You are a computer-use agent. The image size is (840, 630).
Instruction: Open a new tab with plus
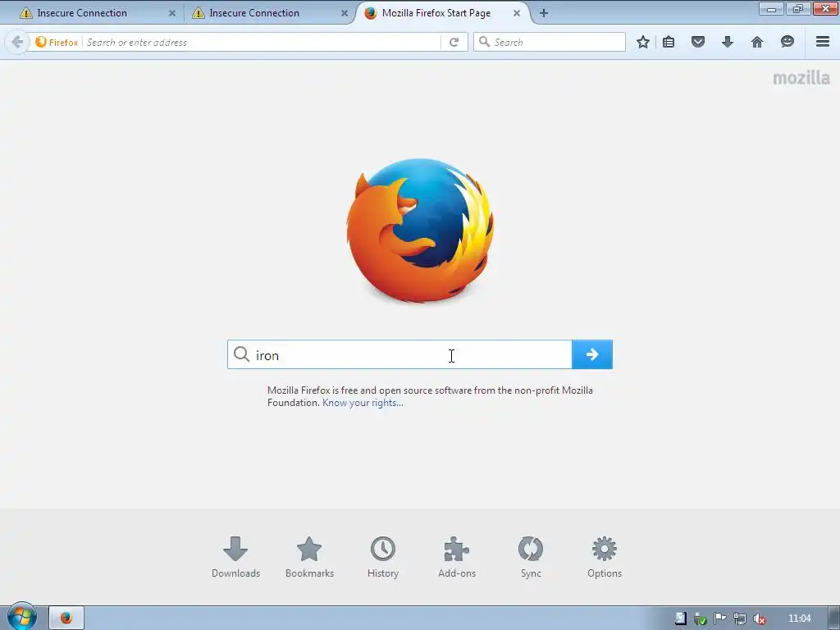(544, 13)
